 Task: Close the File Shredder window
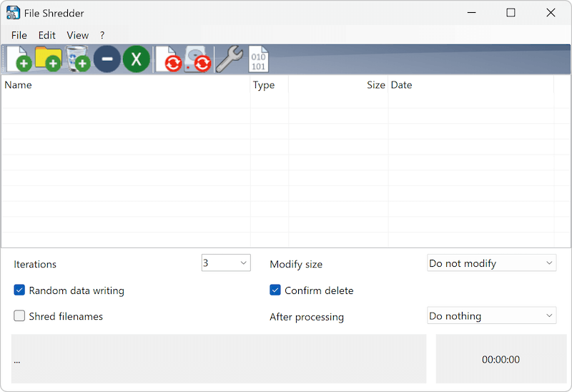coord(551,13)
